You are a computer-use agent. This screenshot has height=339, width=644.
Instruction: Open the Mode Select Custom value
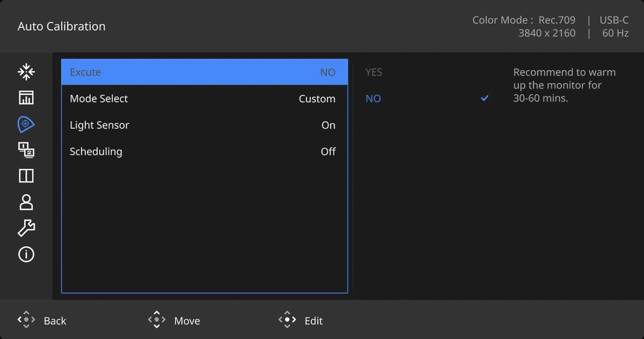point(317,99)
